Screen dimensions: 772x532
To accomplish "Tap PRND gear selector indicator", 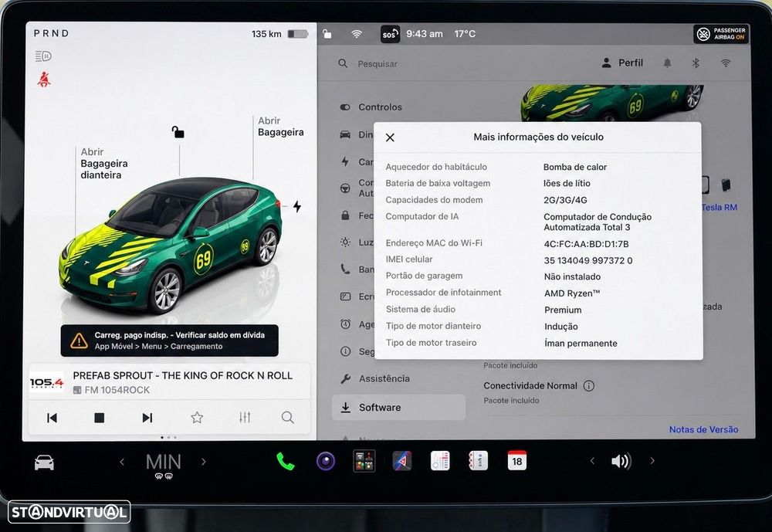I will (51, 33).
